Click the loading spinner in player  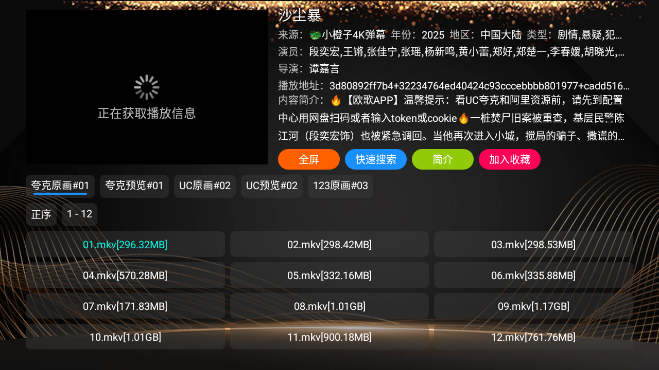click(x=147, y=87)
